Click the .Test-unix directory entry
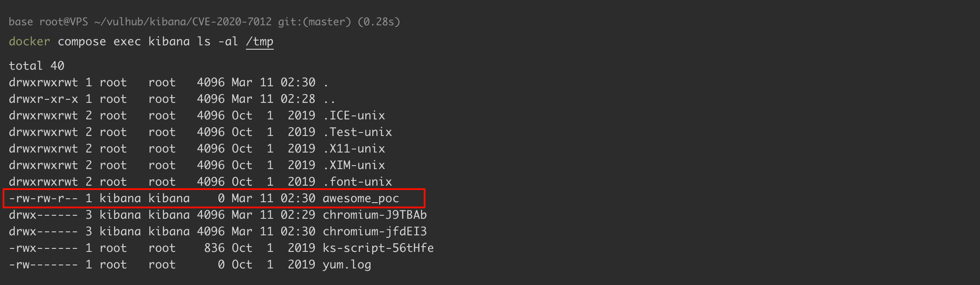 357,132
